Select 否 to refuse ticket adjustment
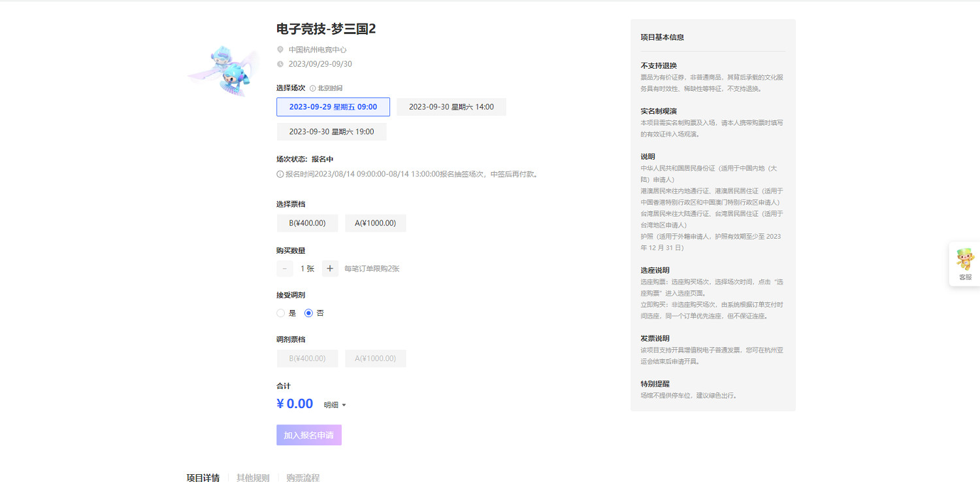Viewport: 980px width, 482px height. point(308,313)
